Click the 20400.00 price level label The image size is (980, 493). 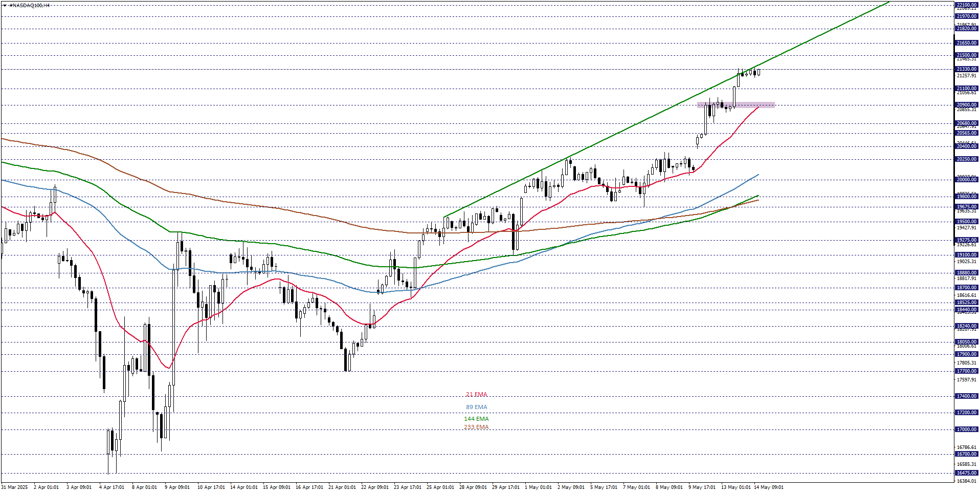coord(967,146)
